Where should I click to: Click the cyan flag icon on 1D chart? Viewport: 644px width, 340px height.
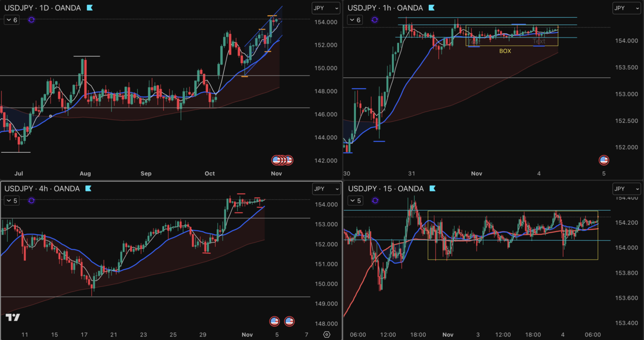click(x=89, y=8)
